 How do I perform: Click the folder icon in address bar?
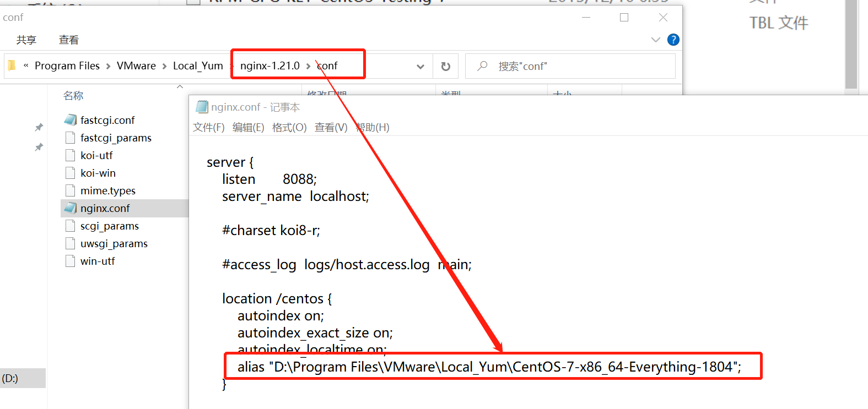[12, 66]
